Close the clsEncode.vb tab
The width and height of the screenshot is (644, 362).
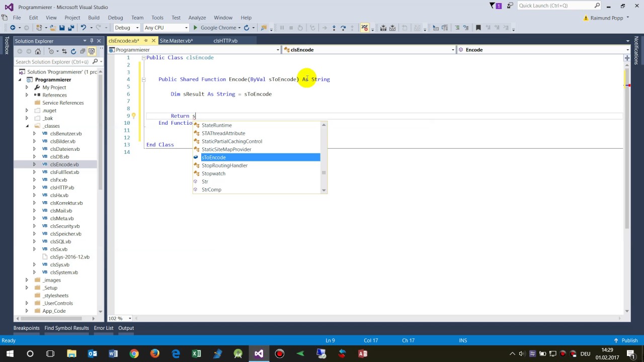(153, 41)
